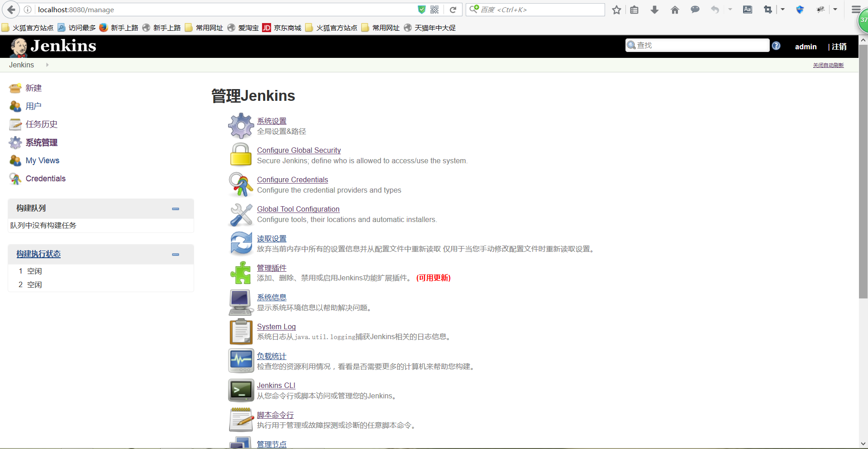Open the 系统信息 link
Image resolution: width=868 pixels, height=449 pixels.
click(x=272, y=298)
